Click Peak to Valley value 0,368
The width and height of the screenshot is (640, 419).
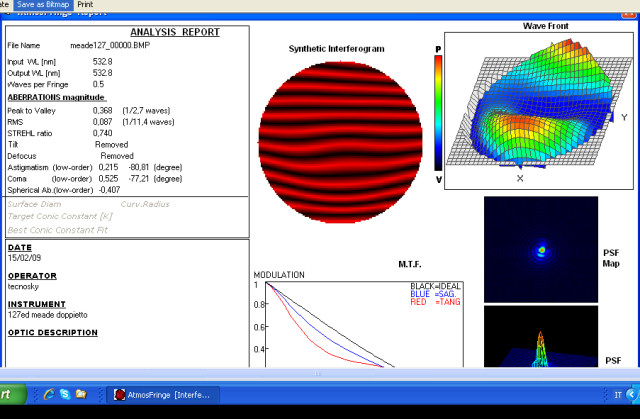pos(102,111)
